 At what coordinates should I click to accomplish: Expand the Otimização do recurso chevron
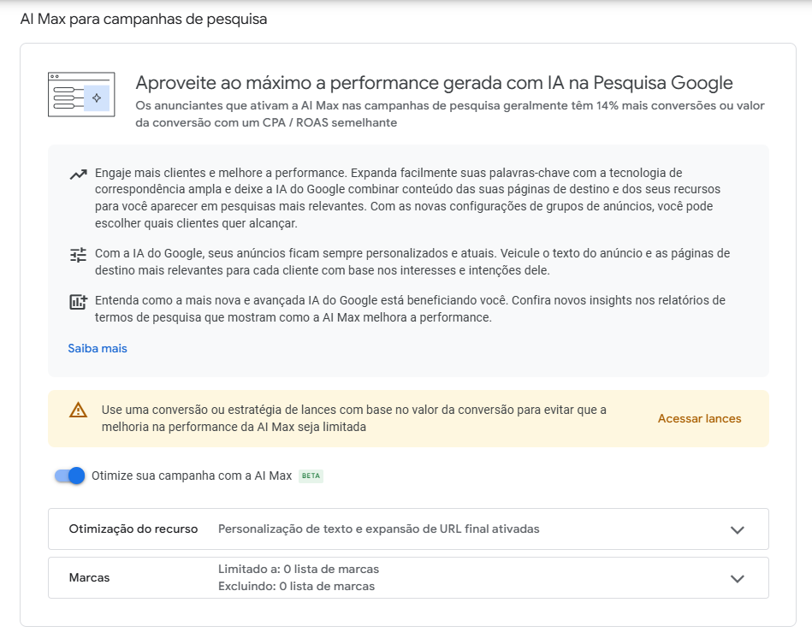(737, 529)
